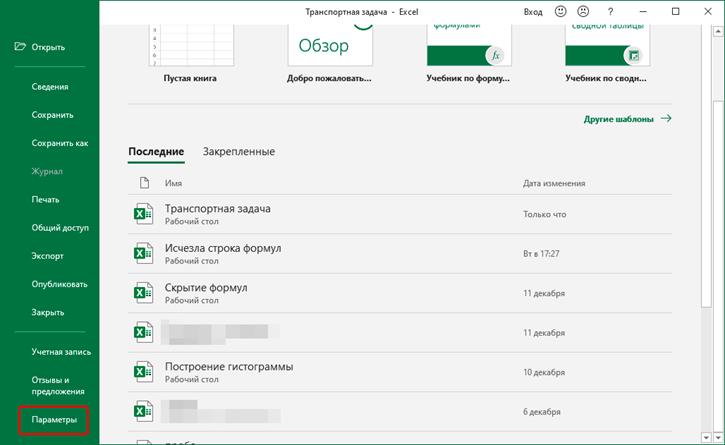Click the 6 декабря date entry
Screen dimensions: 725x445
tap(541, 411)
